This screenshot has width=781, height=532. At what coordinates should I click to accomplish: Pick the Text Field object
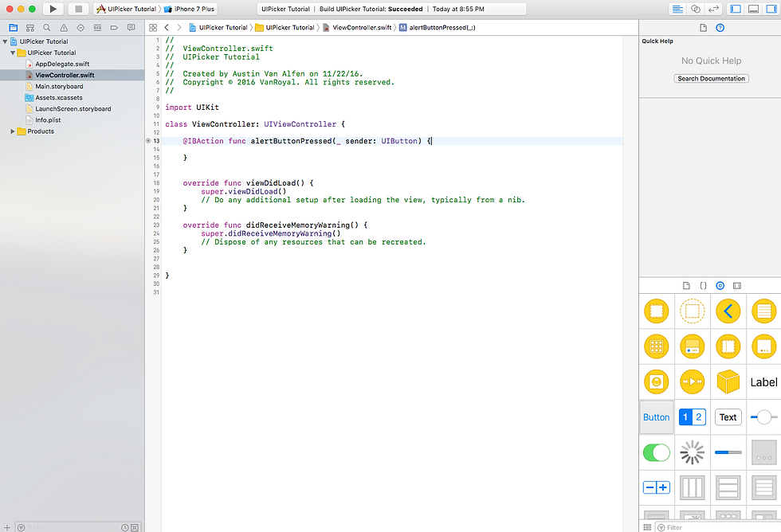coord(728,417)
